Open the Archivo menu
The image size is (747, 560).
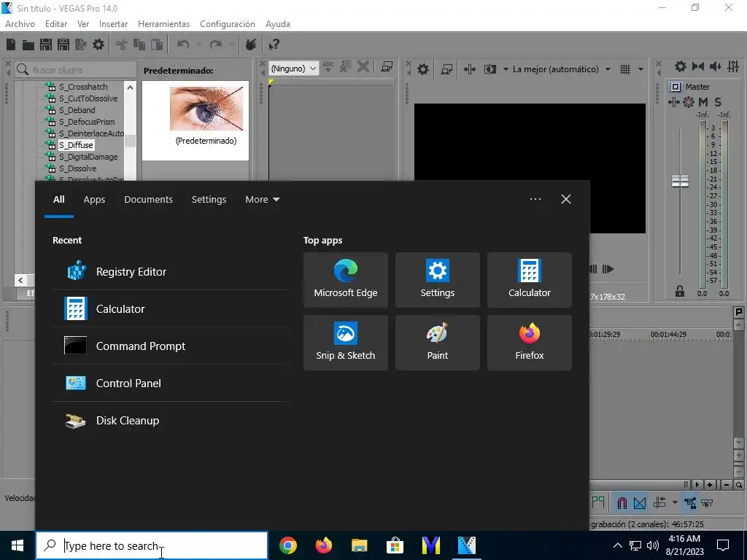20,24
